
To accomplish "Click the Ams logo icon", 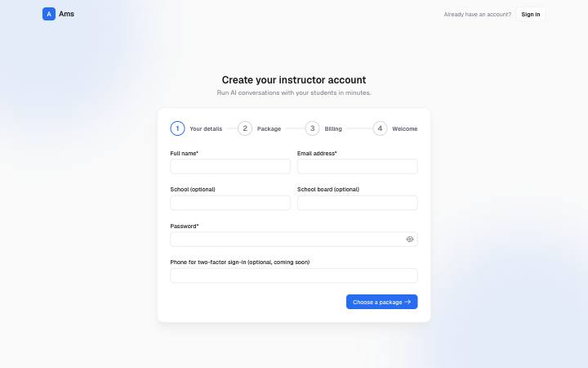I will [x=49, y=14].
